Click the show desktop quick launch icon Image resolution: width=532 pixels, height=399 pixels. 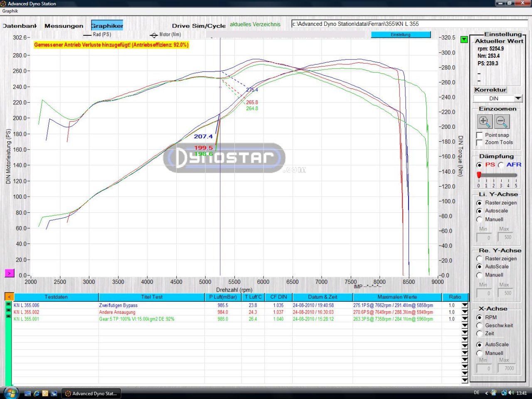28,393
